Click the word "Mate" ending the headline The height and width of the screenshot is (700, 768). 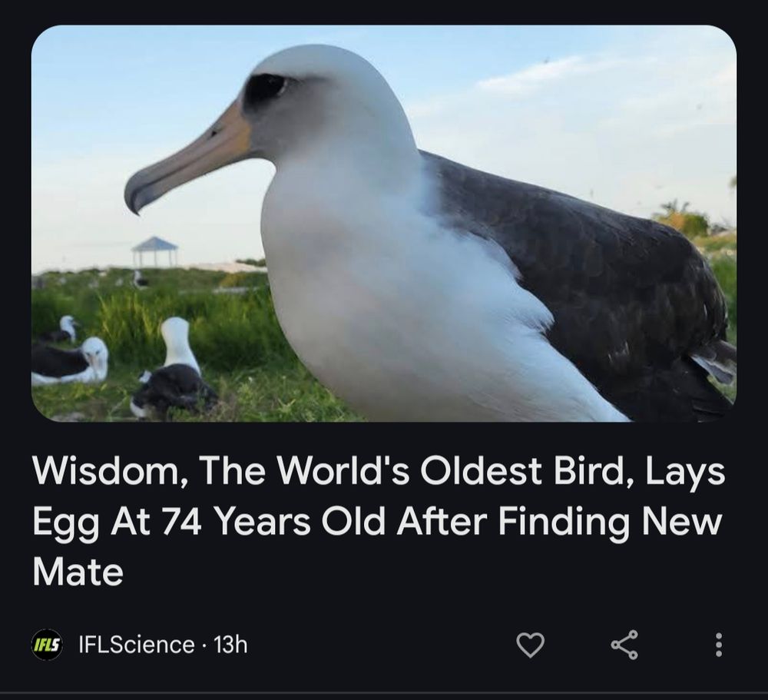coord(78,572)
